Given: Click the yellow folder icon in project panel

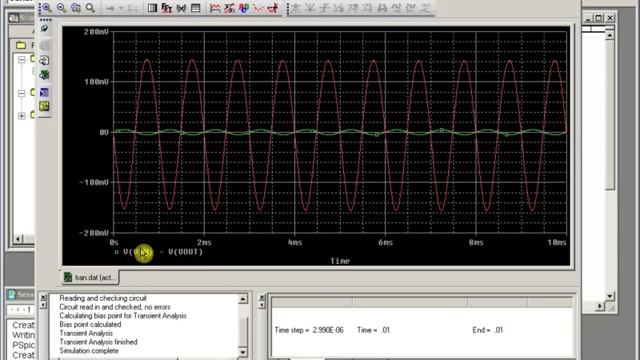Looking at the screenshot, I should pos(21,45).
